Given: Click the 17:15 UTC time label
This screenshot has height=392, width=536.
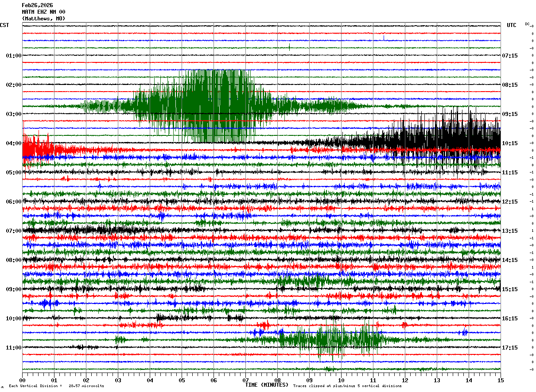Looking at the screenshot, I should click(x=510, y=348).
